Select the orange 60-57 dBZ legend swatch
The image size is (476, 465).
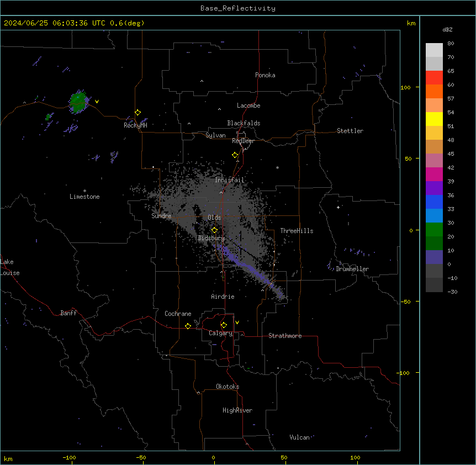434,91
